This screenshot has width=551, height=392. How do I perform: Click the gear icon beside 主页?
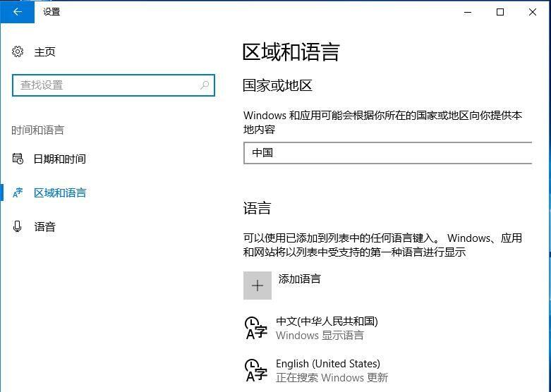[x=18, y=51]
